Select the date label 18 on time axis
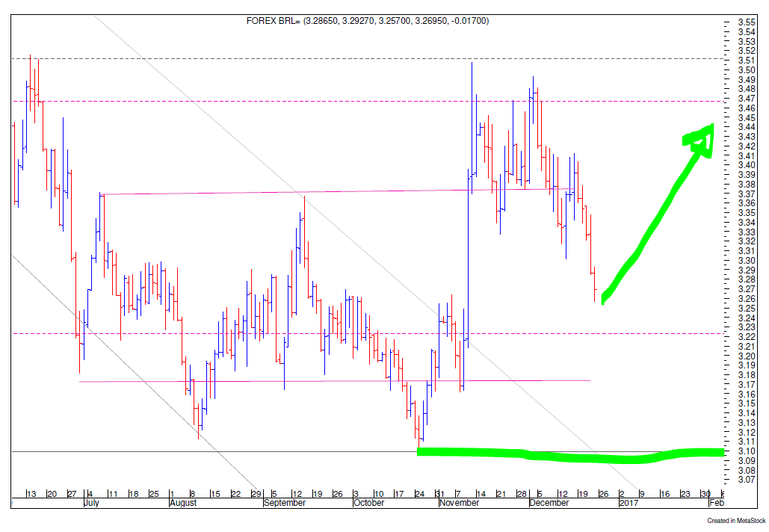 coord(134,494)
